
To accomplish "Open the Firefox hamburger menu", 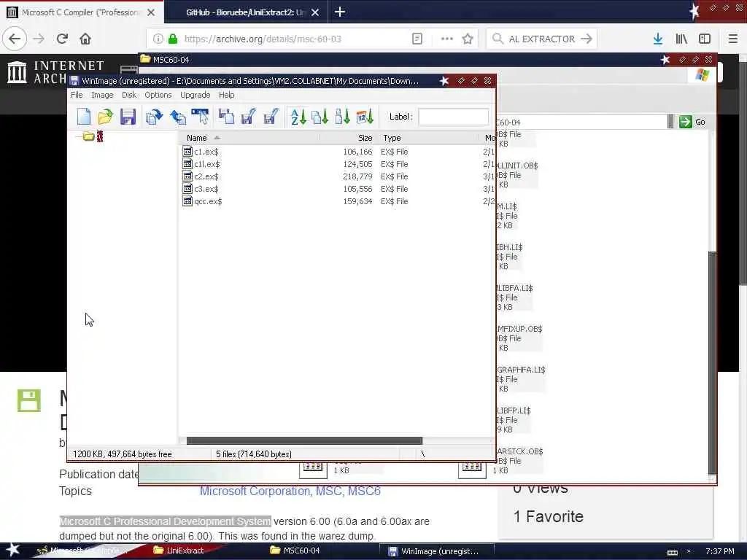I will tap(732, 39).
